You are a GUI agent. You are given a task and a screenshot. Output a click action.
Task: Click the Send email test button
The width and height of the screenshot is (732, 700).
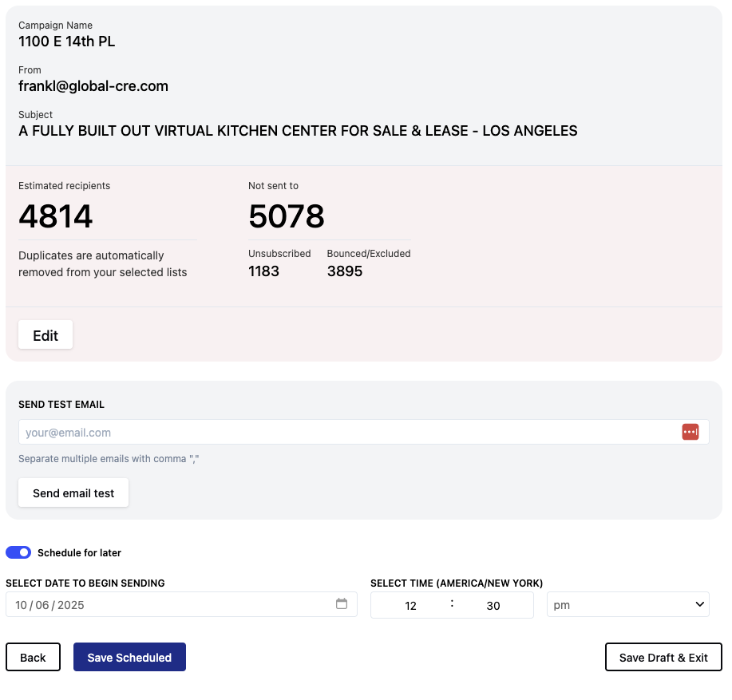[x=73, y=493]
